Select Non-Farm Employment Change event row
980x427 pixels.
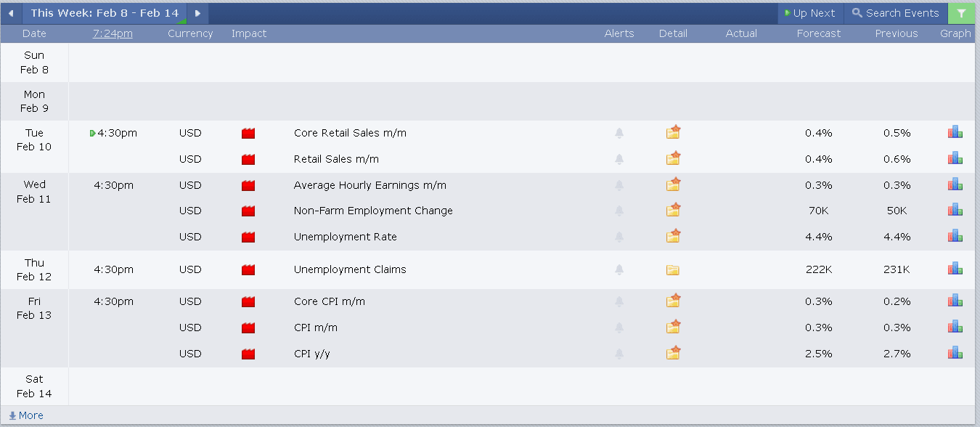coord(373,211)
